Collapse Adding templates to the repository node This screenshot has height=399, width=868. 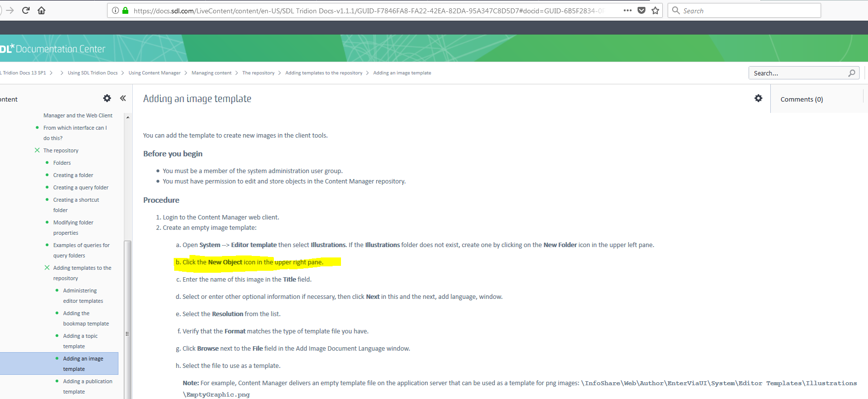pyautogui.click(x=47, y=268)
